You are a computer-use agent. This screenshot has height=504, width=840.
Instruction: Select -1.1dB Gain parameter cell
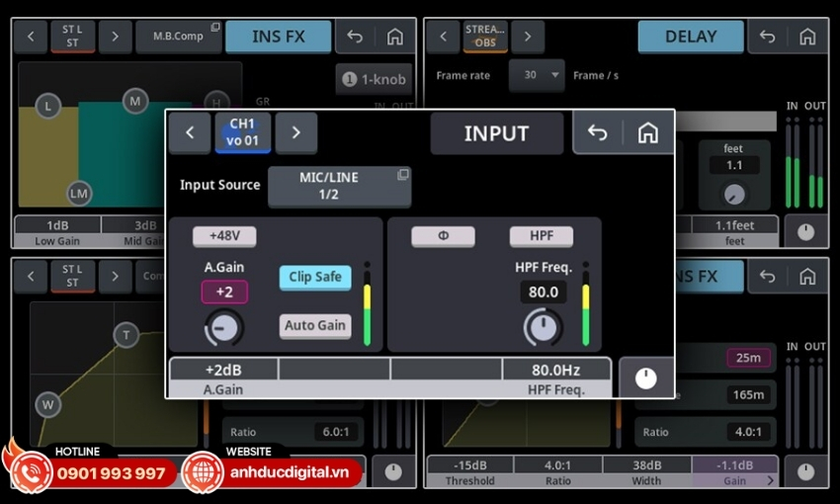(735, 472)
